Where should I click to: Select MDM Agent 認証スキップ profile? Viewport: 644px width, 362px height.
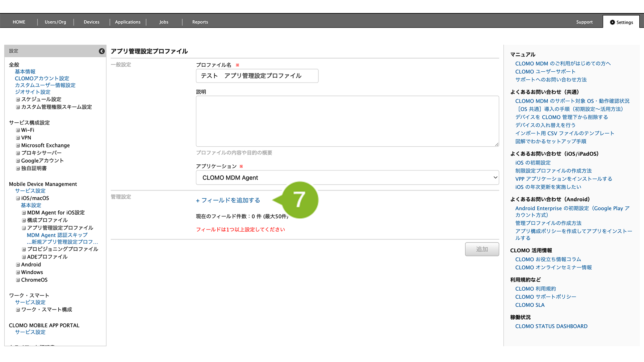pos(57,235)
